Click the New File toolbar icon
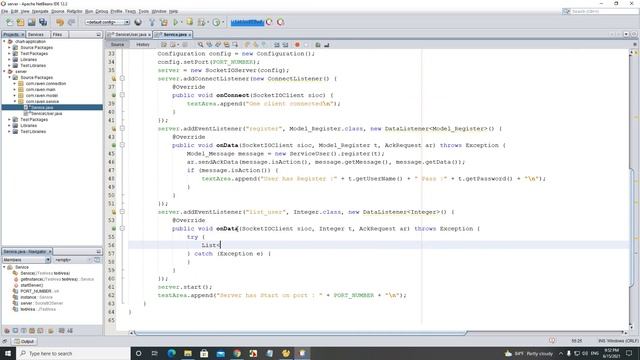 coord(9,22)
